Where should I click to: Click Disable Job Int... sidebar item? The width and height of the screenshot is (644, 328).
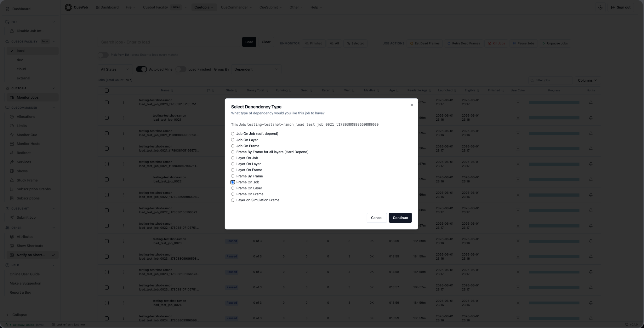click(x=31, y=31)
